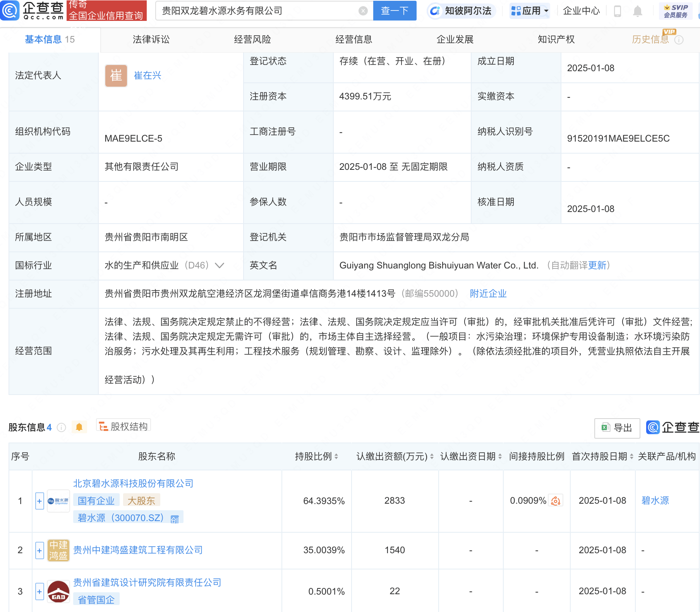Viewport: 700px width, 612px height.
Task: Click the indirect shareholding path icon beside 0.0909%
Action: coord(556,501)
